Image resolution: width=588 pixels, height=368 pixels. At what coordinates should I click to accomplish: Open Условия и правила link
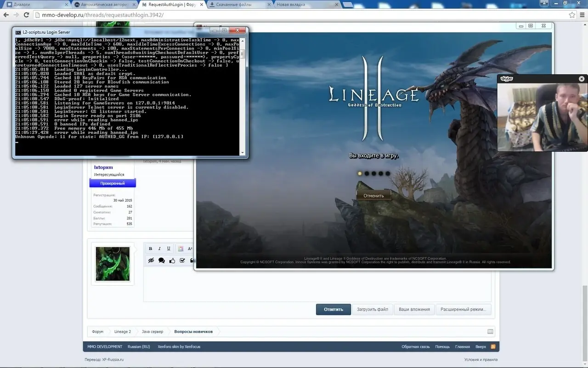point(481,360)
